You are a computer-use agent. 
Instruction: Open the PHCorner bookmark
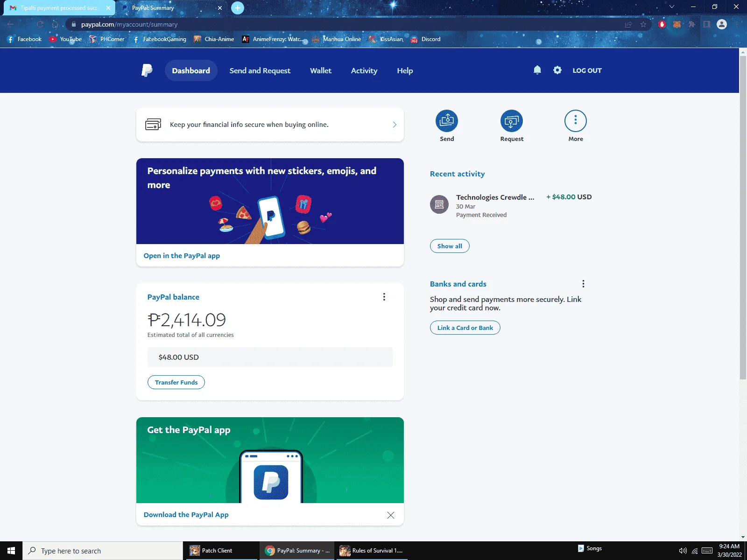click(107, 39)
